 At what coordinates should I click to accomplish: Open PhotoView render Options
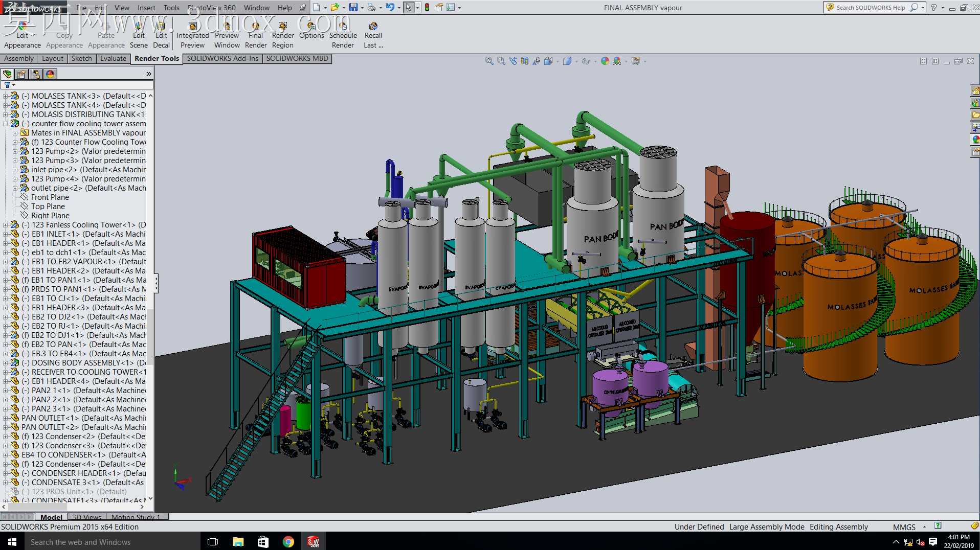[x=311, y=31]
